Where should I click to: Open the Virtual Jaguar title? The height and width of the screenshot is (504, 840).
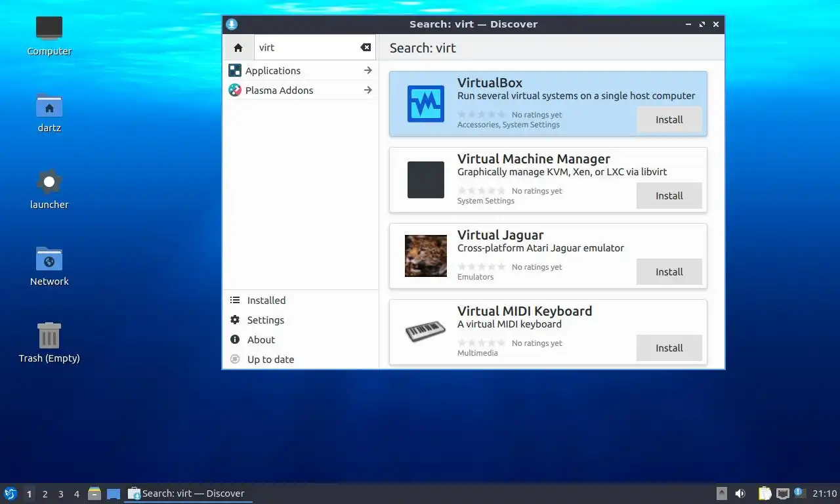pos(500,235)
